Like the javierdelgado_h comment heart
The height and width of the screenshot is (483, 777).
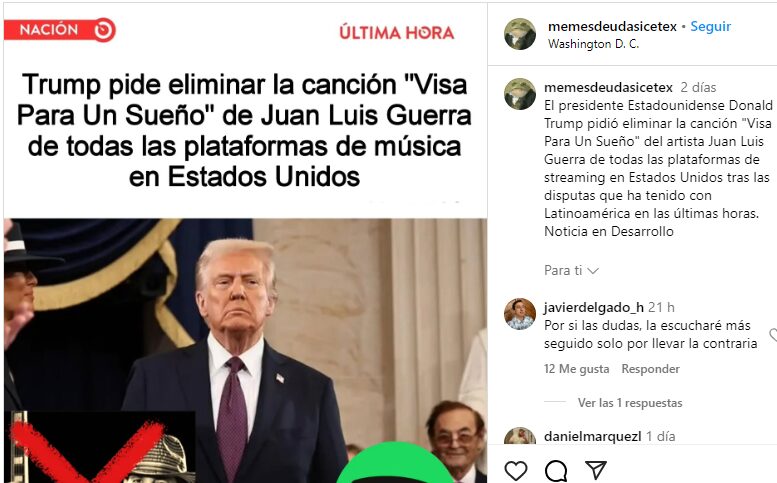[773, 335]
